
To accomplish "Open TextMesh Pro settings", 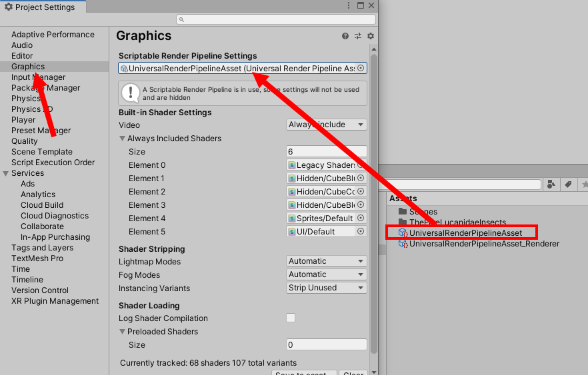I will click(x=37, y=258).
